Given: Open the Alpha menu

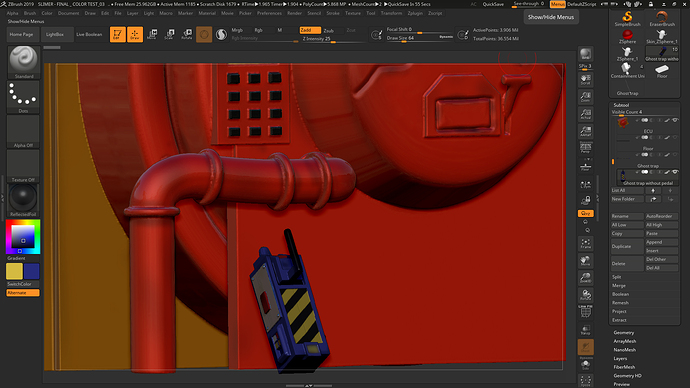Looking at the screenshot, I should (12, 13).
